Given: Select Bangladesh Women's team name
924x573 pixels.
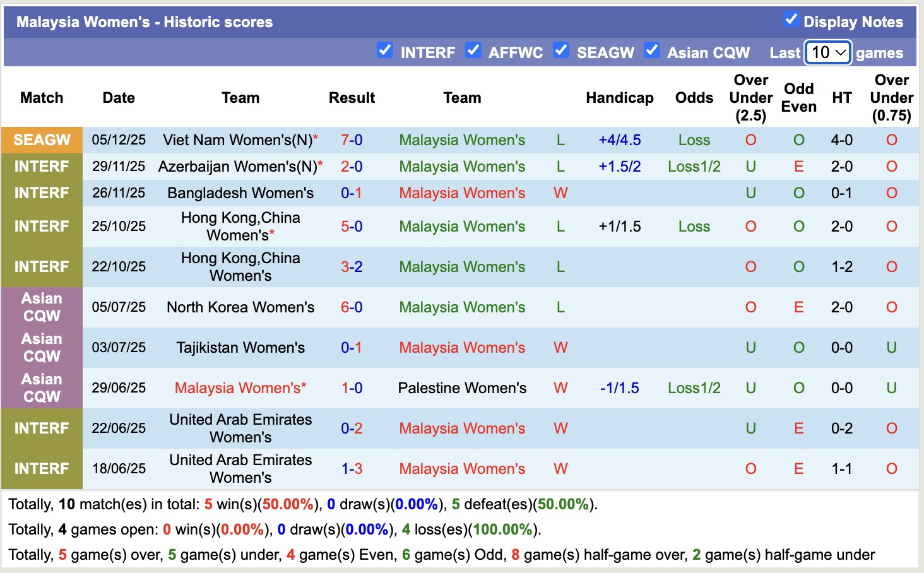Looking at the screenshot, I should pyautogui.click(x=240, y=193).
